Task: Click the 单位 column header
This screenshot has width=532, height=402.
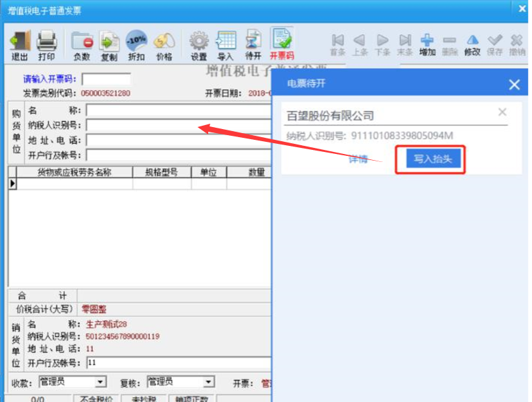Action: (209, 172)
